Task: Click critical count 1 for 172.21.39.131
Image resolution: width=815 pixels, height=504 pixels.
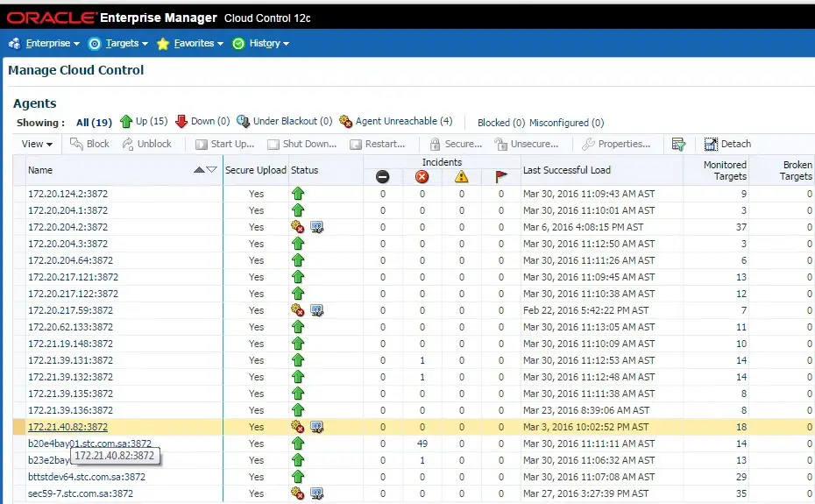Action: coord(422,360)
